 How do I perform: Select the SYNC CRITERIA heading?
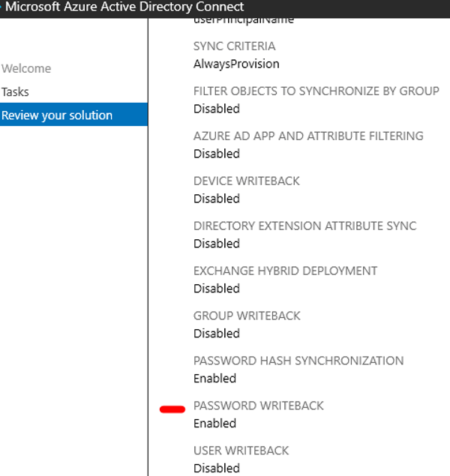(234, 46)
